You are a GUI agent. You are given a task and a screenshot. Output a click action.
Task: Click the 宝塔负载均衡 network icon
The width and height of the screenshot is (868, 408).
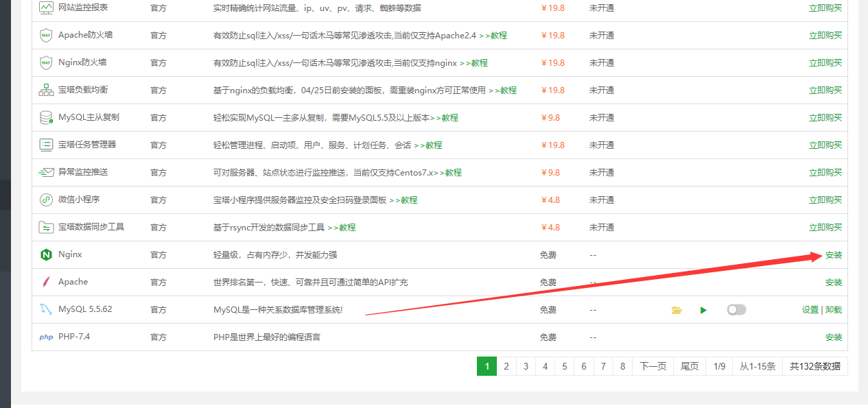[46, 91]
